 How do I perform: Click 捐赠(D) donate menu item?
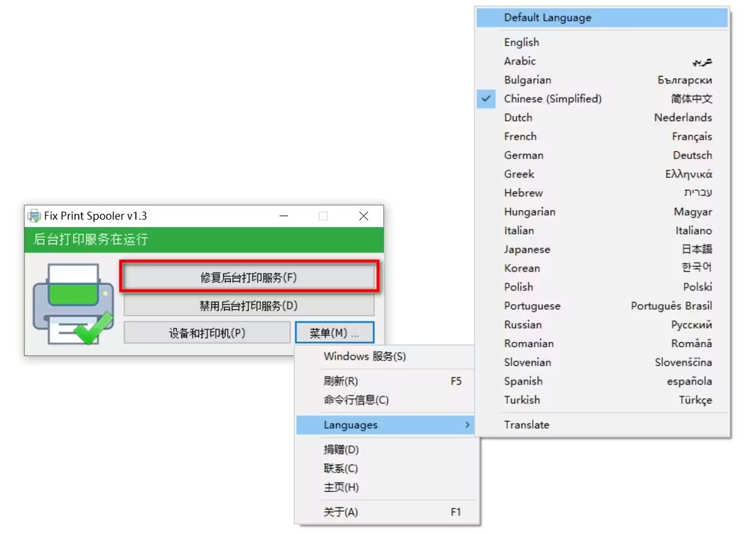[341, 450]
